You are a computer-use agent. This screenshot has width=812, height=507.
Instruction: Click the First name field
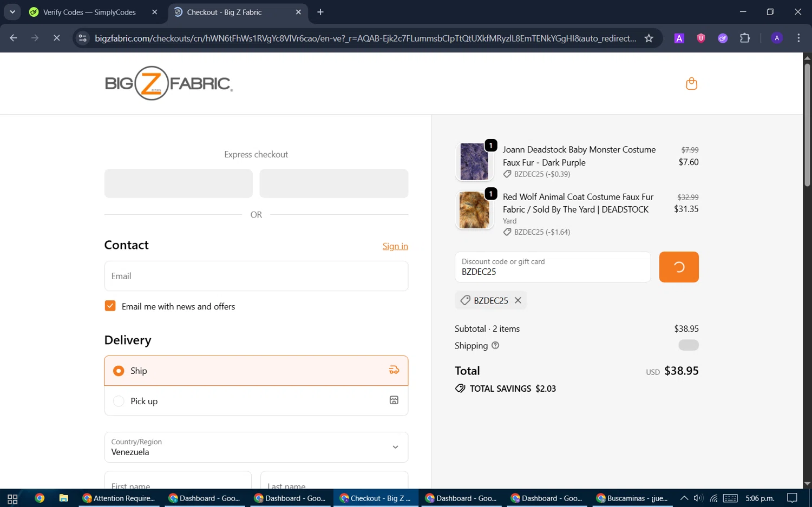pyautogui.click(x=178, y=480)
